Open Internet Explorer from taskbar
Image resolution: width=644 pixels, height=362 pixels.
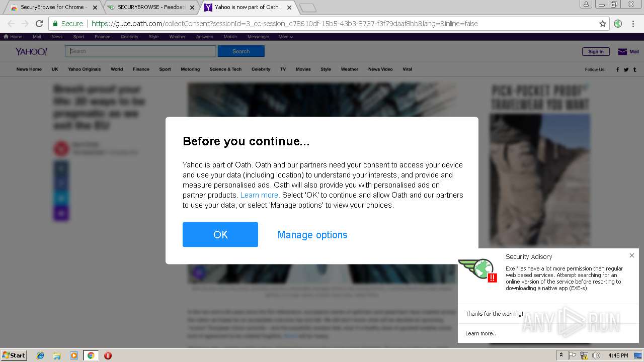(x=40, y=355)
